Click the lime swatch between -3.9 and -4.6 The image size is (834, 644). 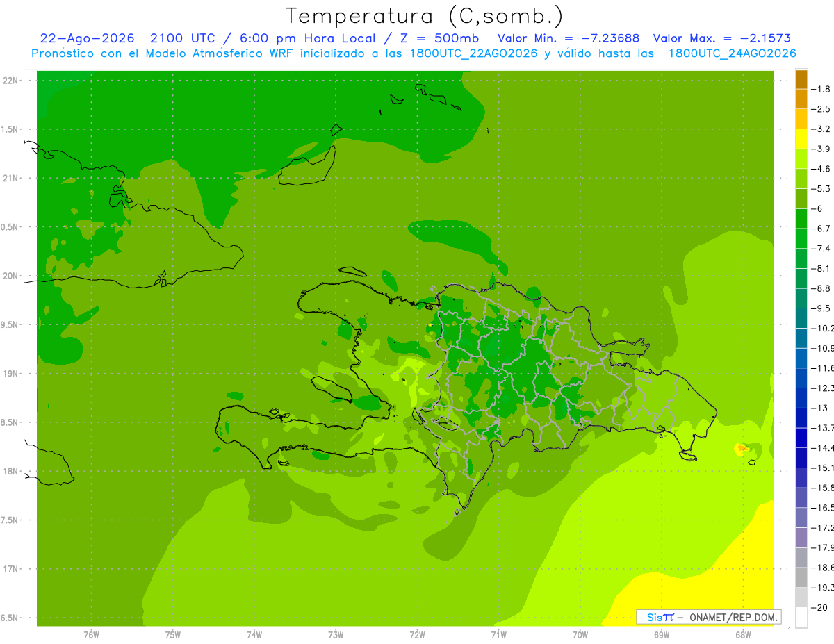pyautogui.click(x=801, y=159)
